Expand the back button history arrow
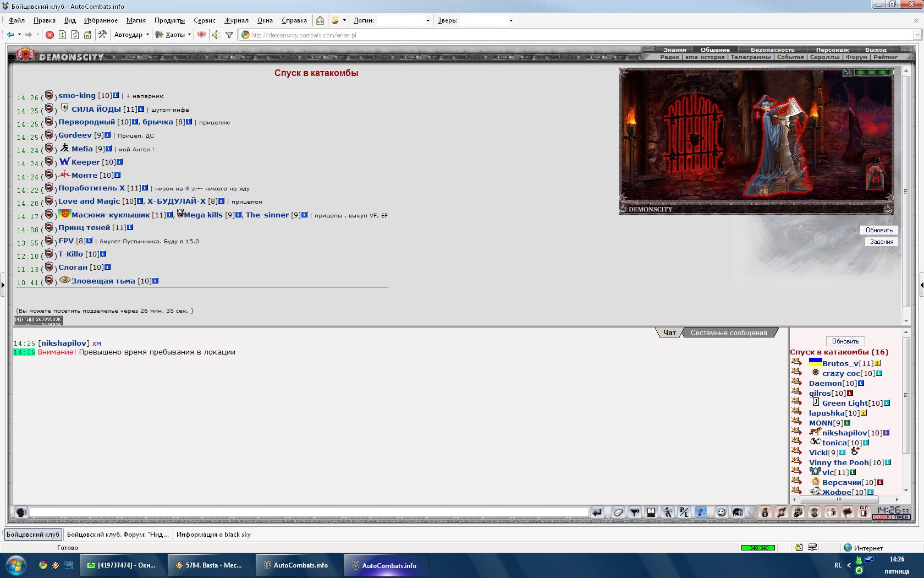This screenshot has height=578, width=924. click(19, 35)
